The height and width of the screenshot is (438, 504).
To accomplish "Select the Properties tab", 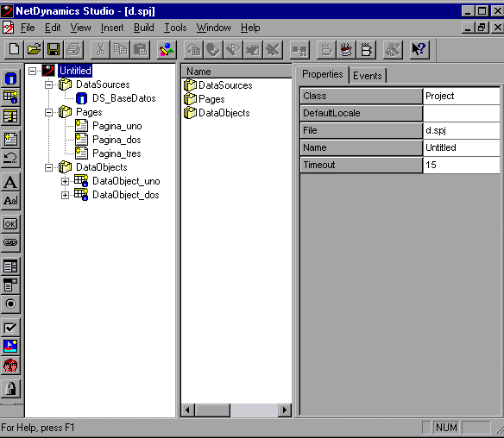I will (x=323, y=74).
